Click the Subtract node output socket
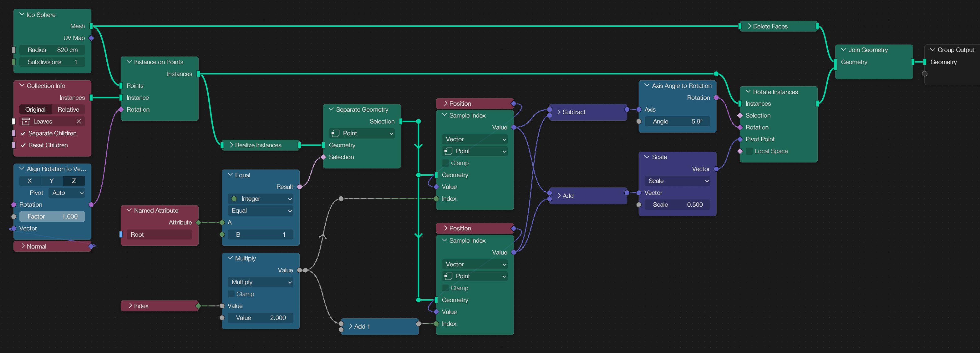This screenshot has width=980, height=353. pos(627,109)
